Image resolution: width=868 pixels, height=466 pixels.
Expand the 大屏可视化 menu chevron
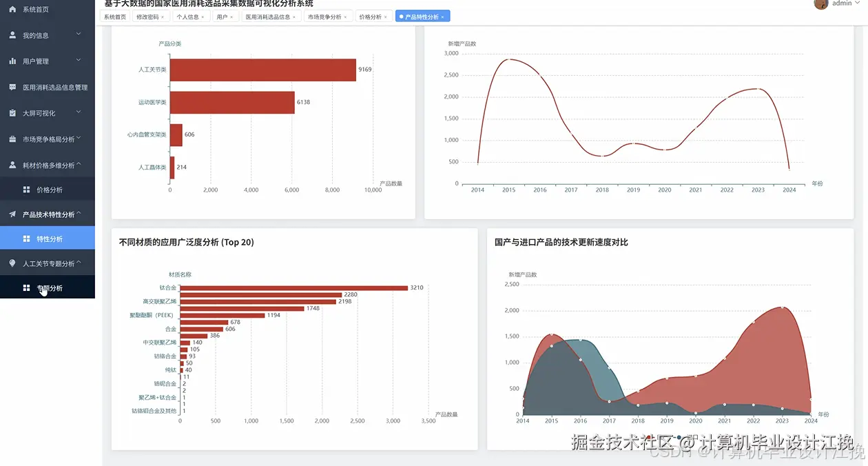click(79, 112)
